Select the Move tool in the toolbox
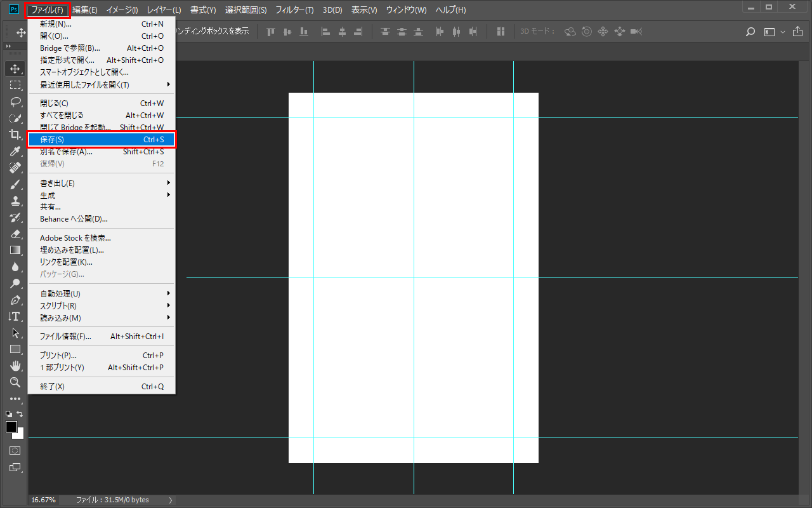The width and height of the screenshot is (812, 508). (15, 69)
